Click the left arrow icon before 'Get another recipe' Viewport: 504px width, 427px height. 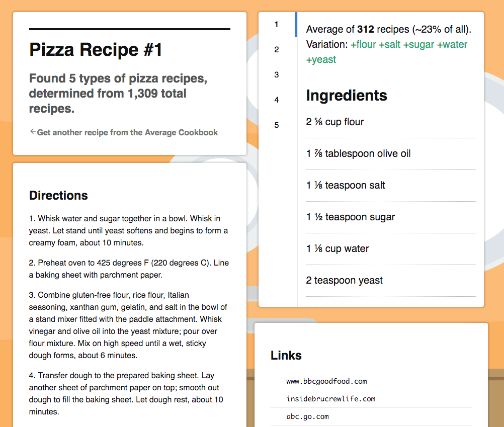33,132
